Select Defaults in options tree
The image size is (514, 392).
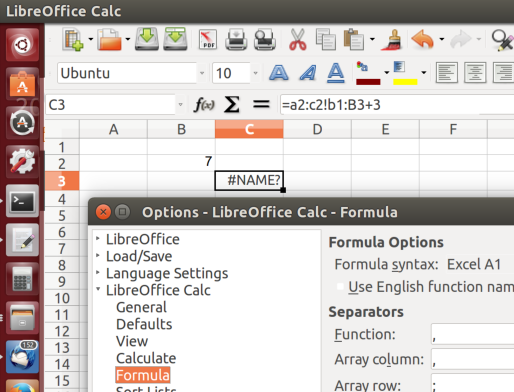[x=144, y=324]
